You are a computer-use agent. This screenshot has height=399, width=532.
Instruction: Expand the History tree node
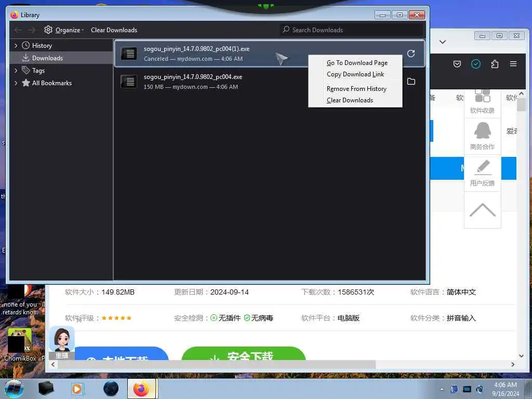pos(16,46)
